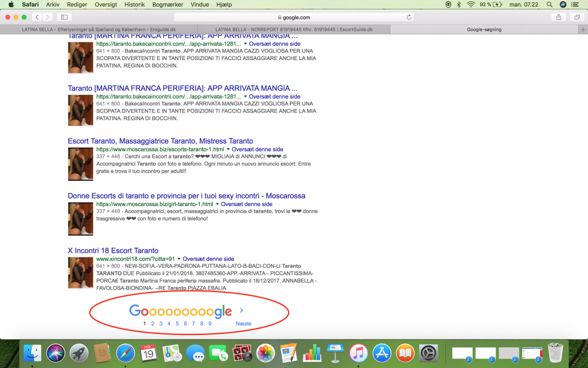Open the thumbnail beside the xincontri18.com result
Viewport: 588px width, 368px height.
pos(81,273)
